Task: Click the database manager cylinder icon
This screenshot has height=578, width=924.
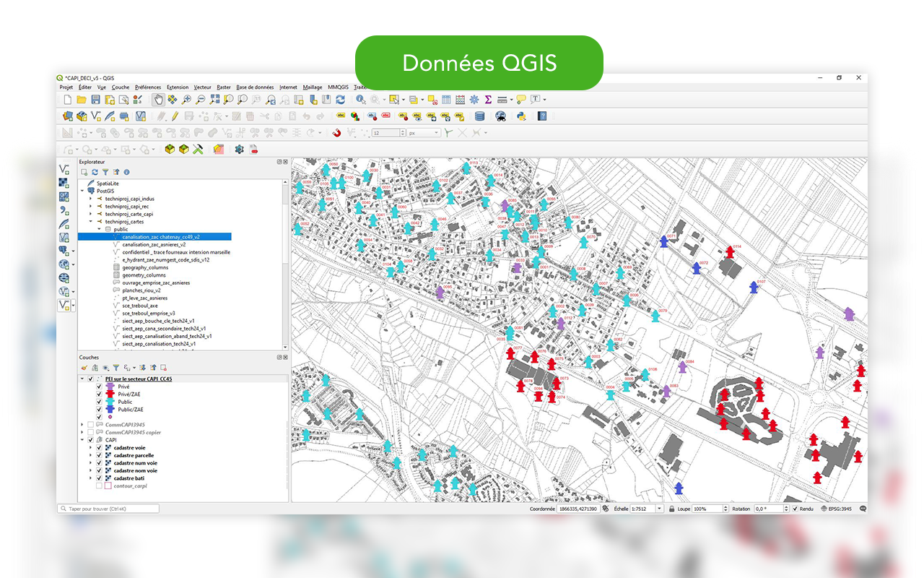Action: point(479,116)
